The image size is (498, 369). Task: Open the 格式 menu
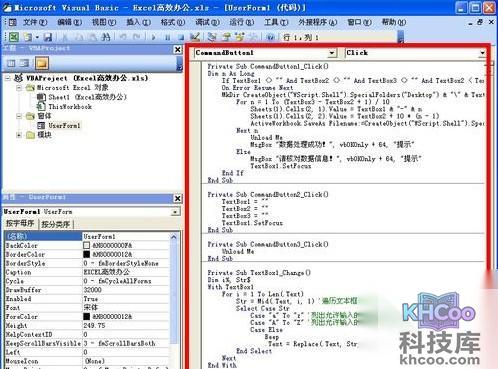tap(172, 22)
